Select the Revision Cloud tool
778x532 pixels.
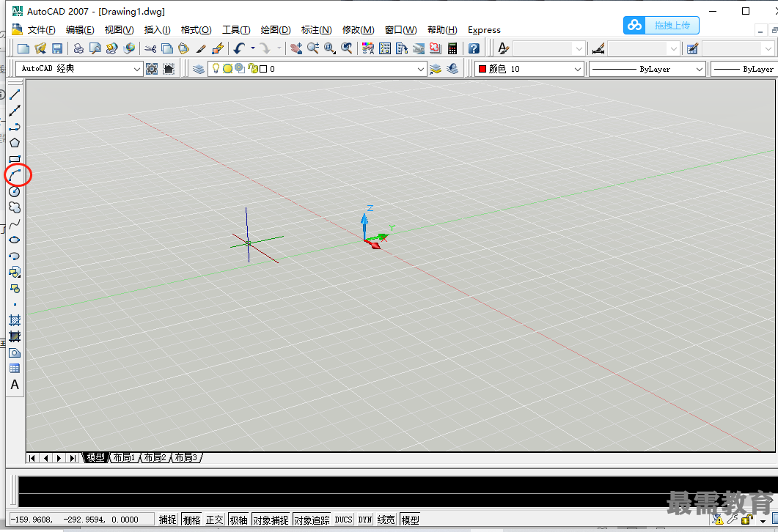tap(15, 207)
